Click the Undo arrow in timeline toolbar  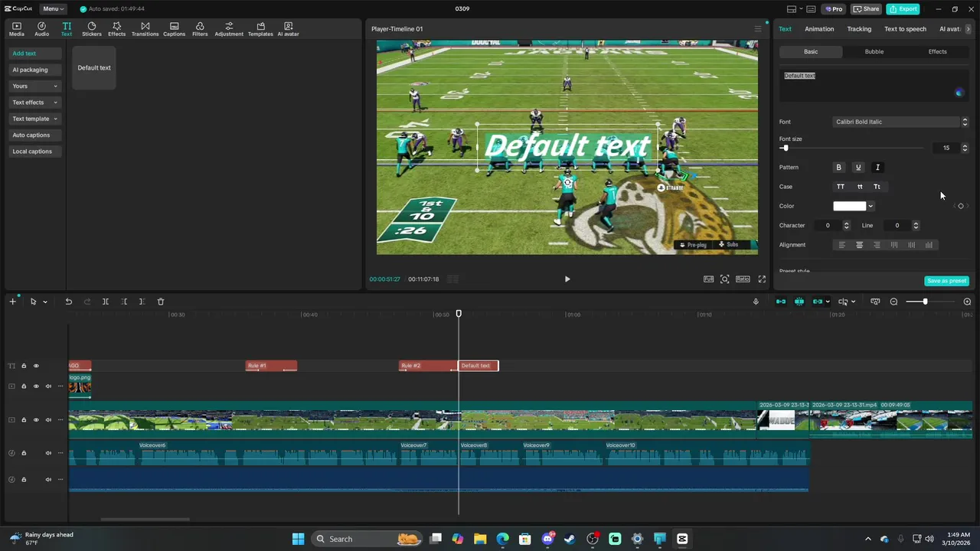pyautogui.click(x=68, y=302)
